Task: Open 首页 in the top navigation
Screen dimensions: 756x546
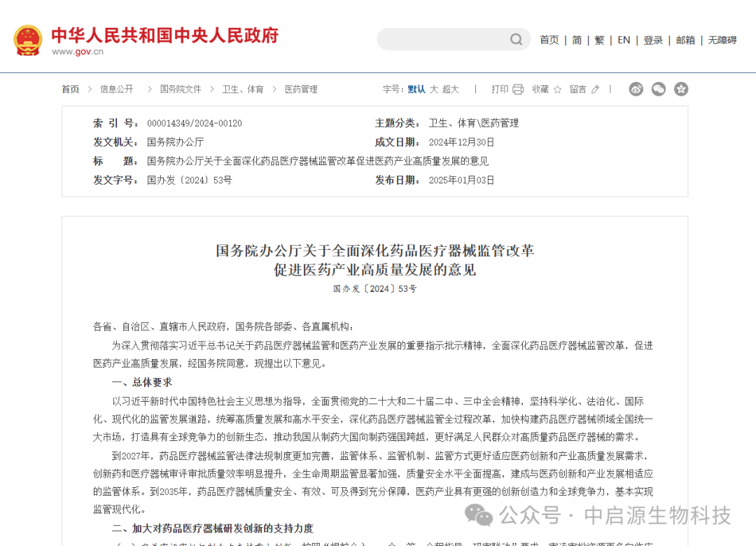Action: (x=549, y=40)
